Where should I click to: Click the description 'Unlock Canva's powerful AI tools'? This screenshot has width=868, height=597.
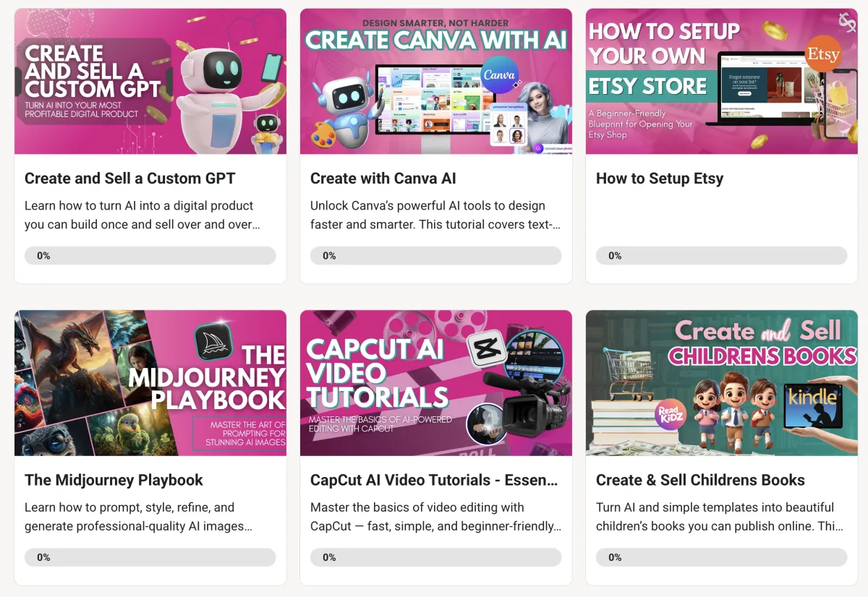click(435, 215)
